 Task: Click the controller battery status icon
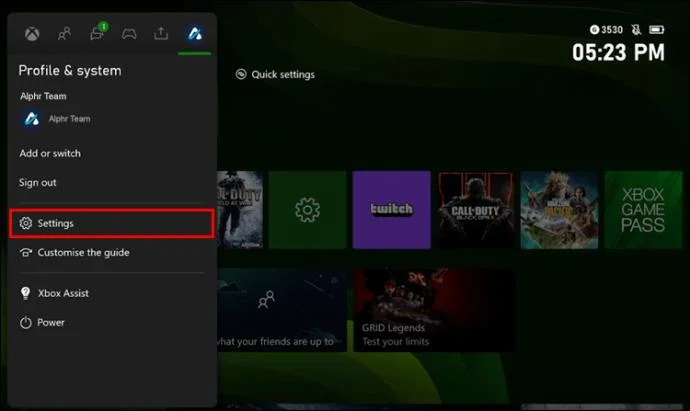tap(657, 29)
